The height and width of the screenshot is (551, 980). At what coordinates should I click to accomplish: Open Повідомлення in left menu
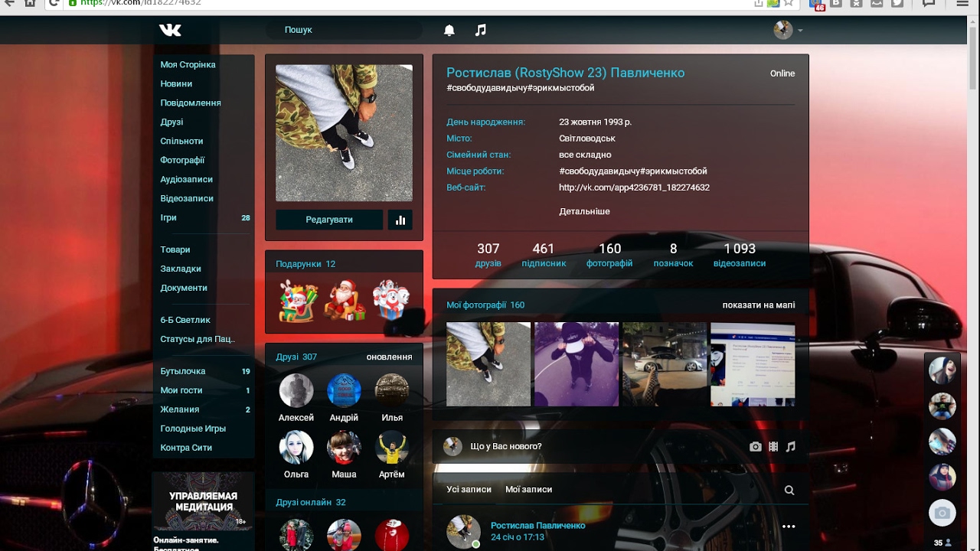tap(191, 103)
